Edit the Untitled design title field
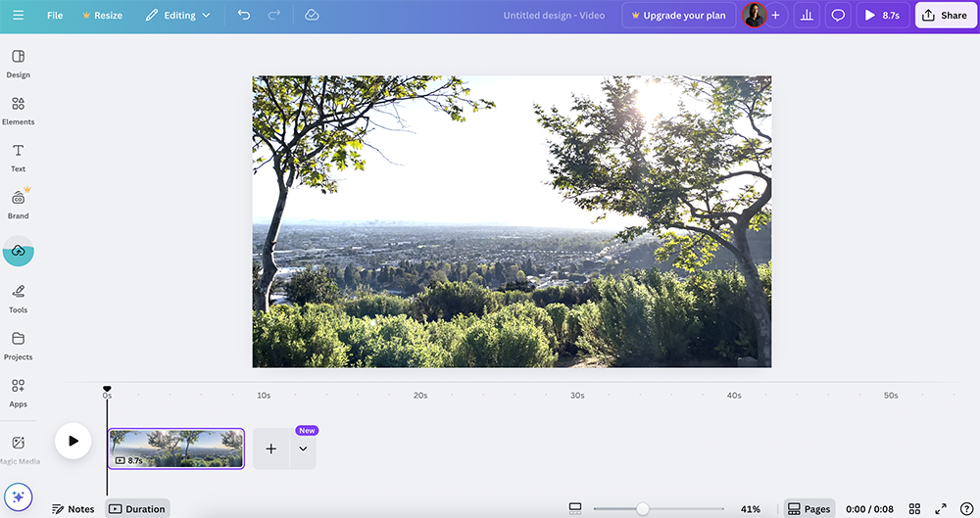The width and height of the screenshot is (980, 518). [555, 15]
